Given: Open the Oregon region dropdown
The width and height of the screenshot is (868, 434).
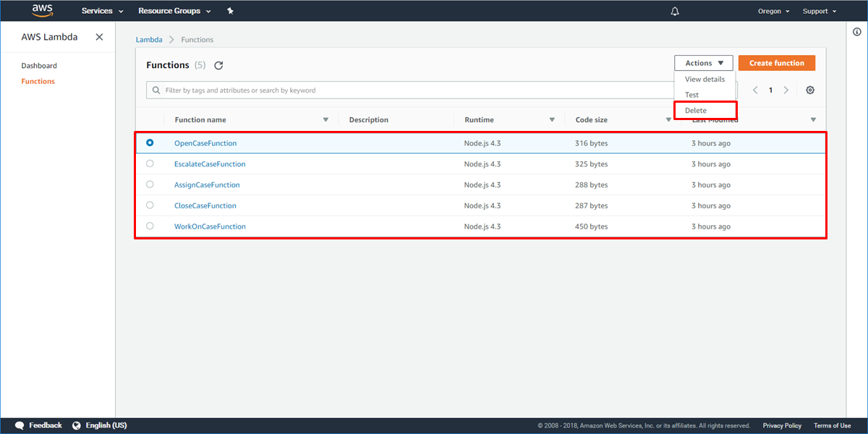Looking at the screenshot, I should click(x=773, y=11).
